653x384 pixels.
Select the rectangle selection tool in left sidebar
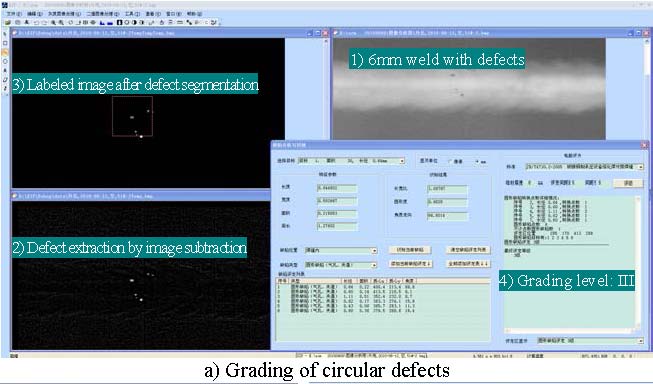pos(5,43)
